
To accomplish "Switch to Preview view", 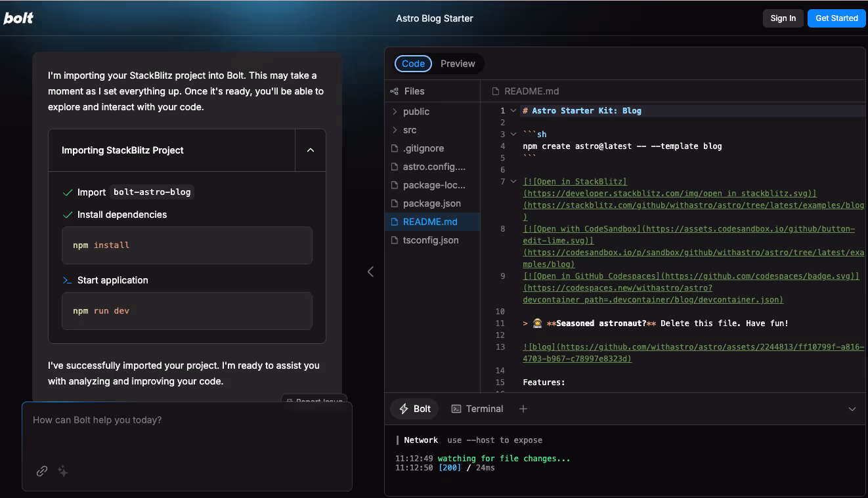I will 458,64.
